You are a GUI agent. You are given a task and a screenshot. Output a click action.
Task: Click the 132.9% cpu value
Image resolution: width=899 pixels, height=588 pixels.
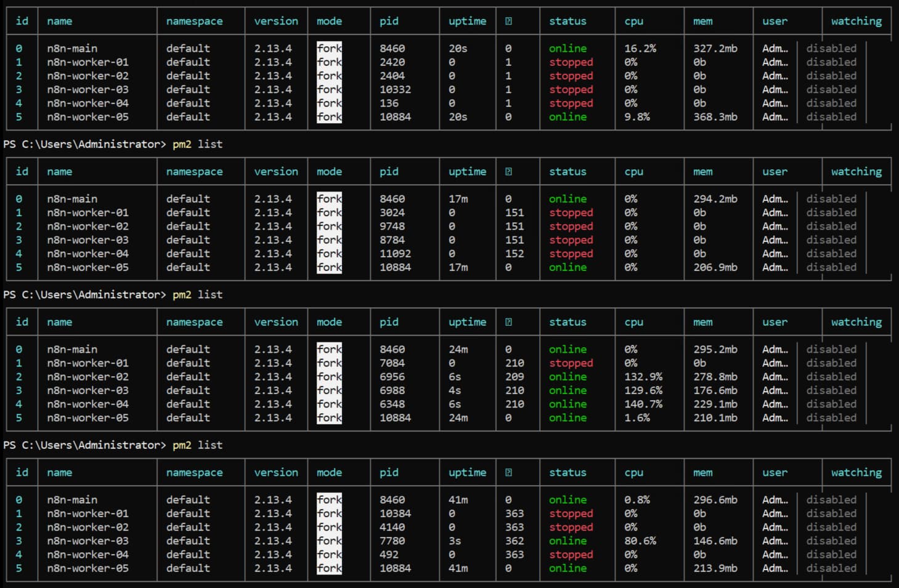(x=643, y=377)
